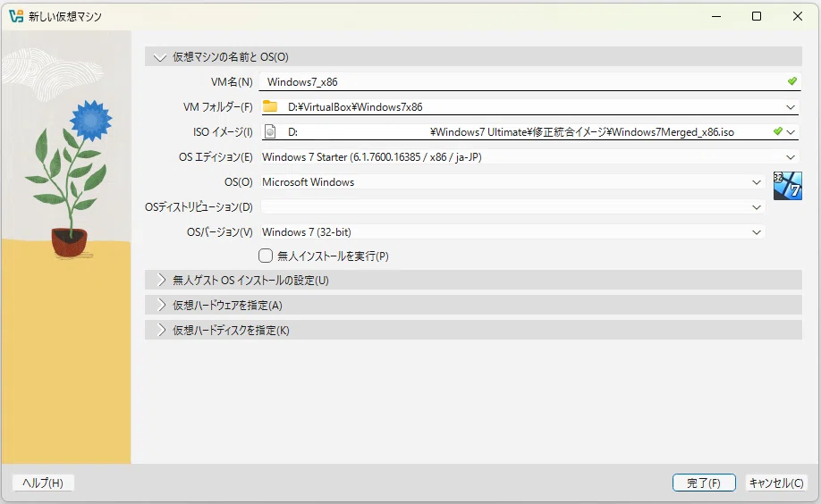Click the Cancel キャンセル(C) button
The image size is (821, 504).
(x=776, y=483)
